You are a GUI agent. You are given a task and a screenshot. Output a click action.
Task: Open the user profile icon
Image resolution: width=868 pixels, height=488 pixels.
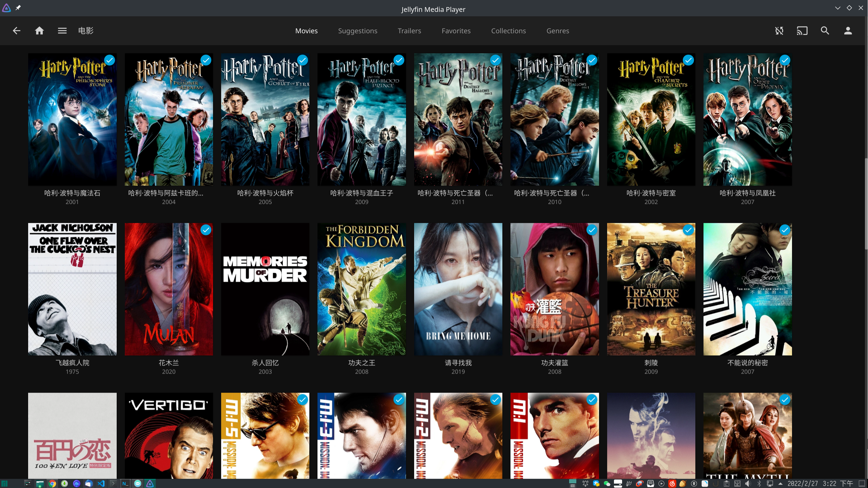[x=848, y=31]
